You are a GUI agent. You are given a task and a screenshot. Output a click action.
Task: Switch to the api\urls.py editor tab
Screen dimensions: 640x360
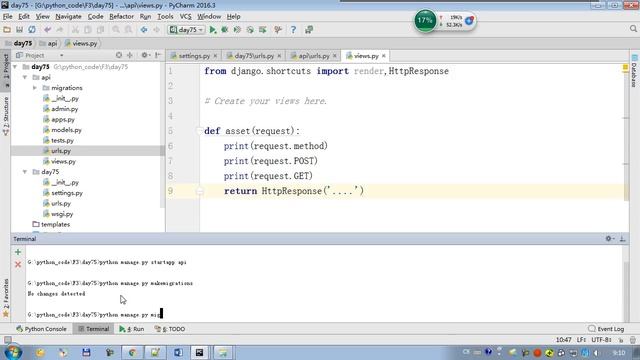pos(313,56)
